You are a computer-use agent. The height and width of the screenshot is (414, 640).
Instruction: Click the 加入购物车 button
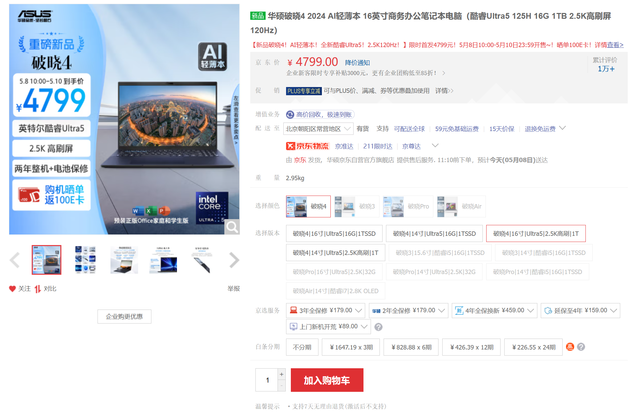coord(327,380)
